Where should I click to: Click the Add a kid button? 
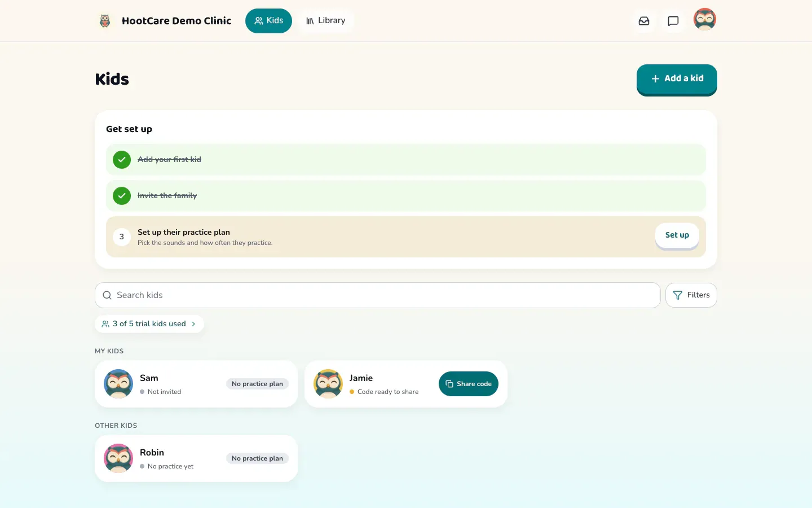[677, 79]
